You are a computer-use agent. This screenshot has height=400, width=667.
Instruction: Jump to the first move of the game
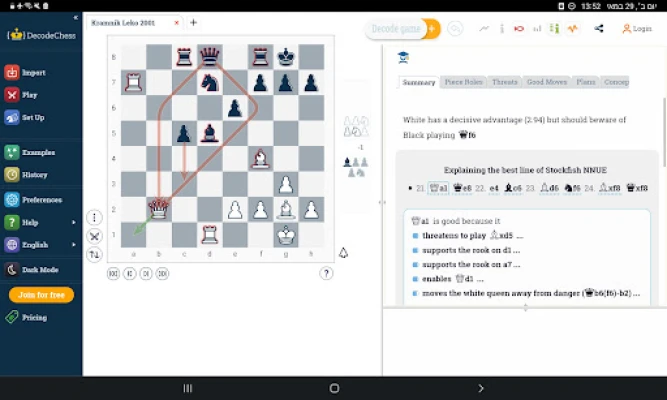(113, 273)
